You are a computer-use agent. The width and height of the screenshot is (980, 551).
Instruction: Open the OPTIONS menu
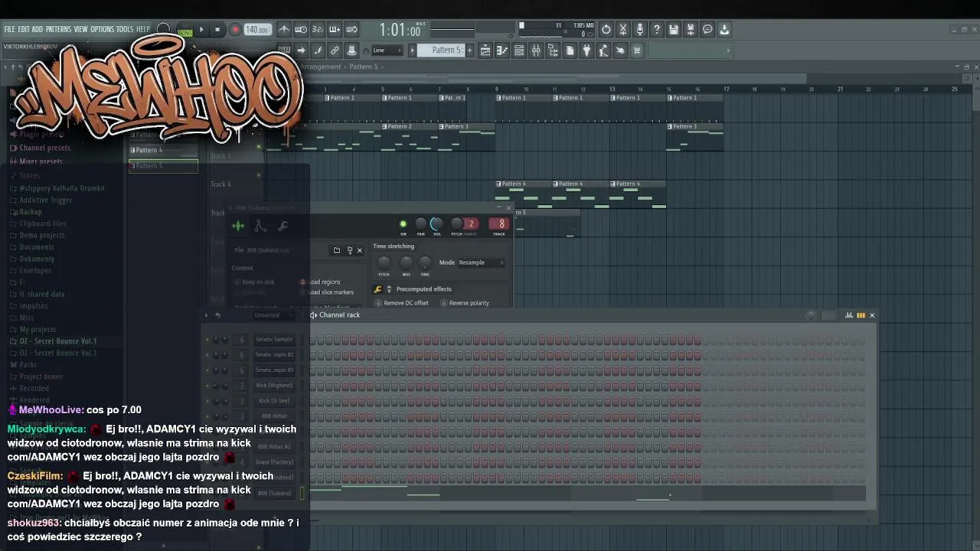102,29
